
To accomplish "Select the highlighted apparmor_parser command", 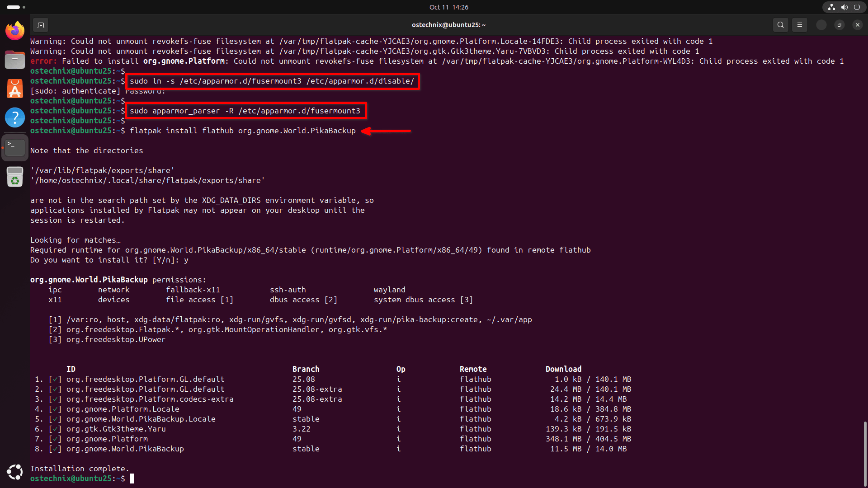I will tap(246, 111).
